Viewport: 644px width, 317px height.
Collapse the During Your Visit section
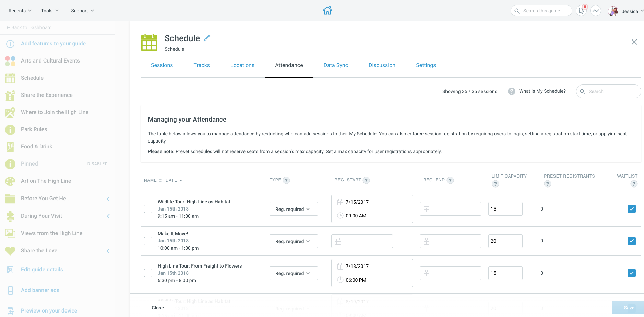[x=108, y=216]
